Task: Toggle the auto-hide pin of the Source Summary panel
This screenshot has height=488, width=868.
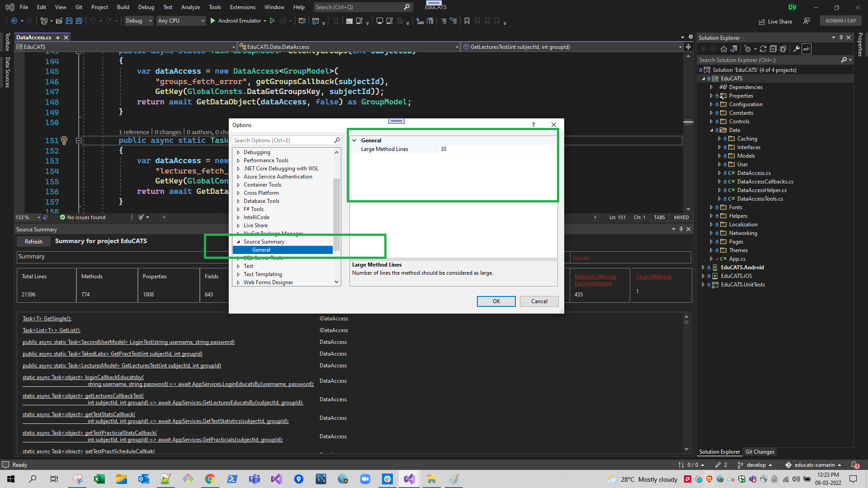Action: (x=681, y=230)
